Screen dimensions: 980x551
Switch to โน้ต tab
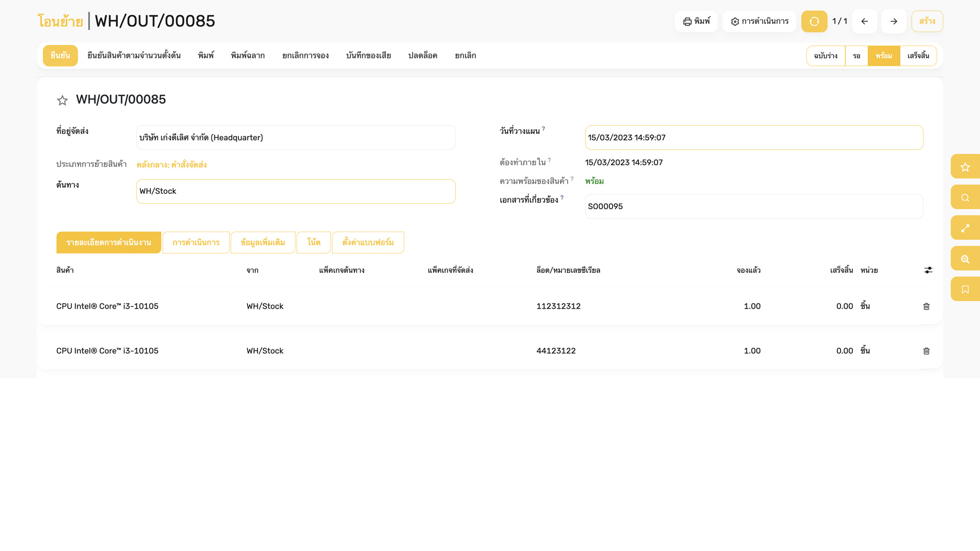tap(313, 242)
